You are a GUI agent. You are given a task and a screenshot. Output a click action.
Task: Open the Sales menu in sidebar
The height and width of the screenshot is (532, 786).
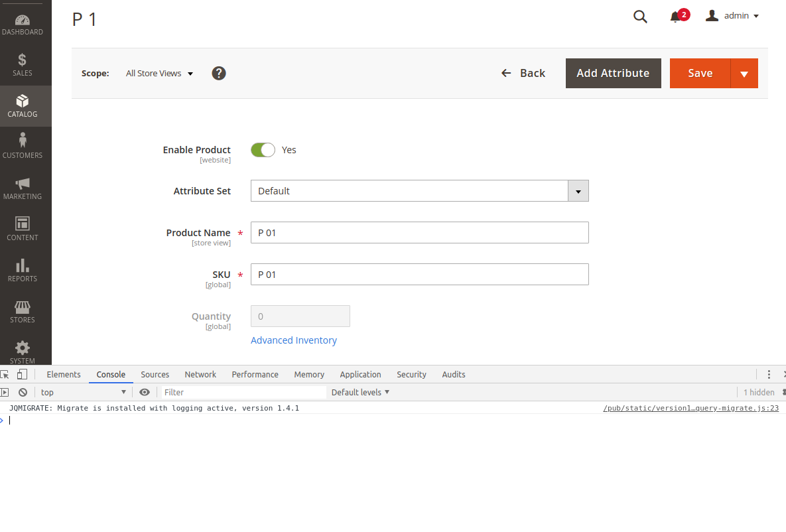pyautogui.click(x=23, y=65)
